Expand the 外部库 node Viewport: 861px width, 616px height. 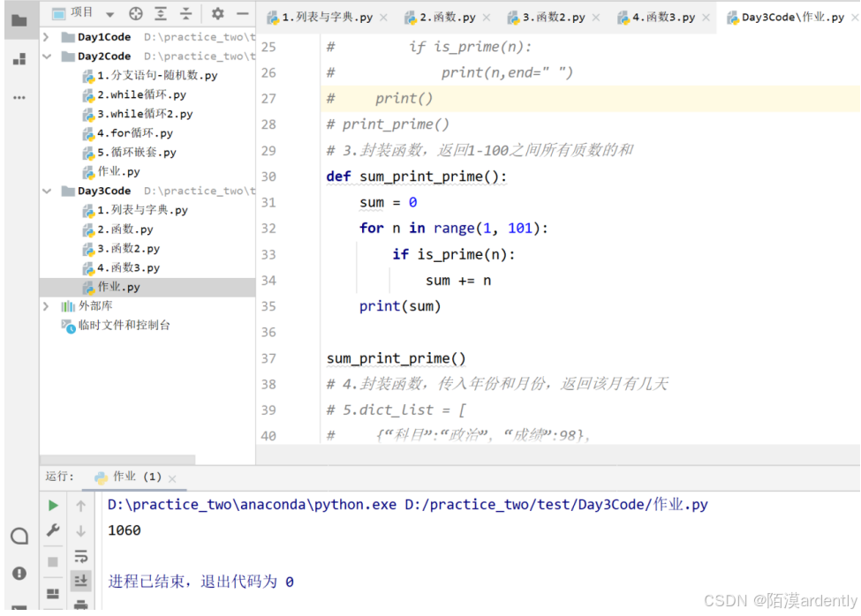tap(47, 306)
